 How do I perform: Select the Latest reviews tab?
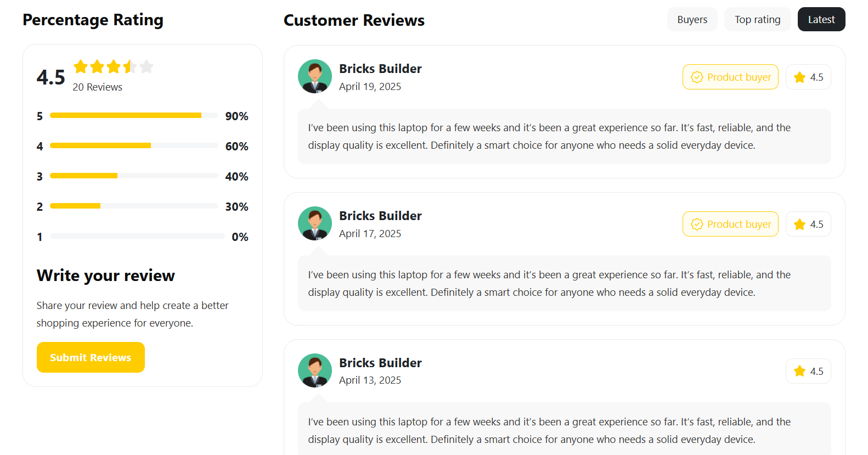[x=821, y=19]
